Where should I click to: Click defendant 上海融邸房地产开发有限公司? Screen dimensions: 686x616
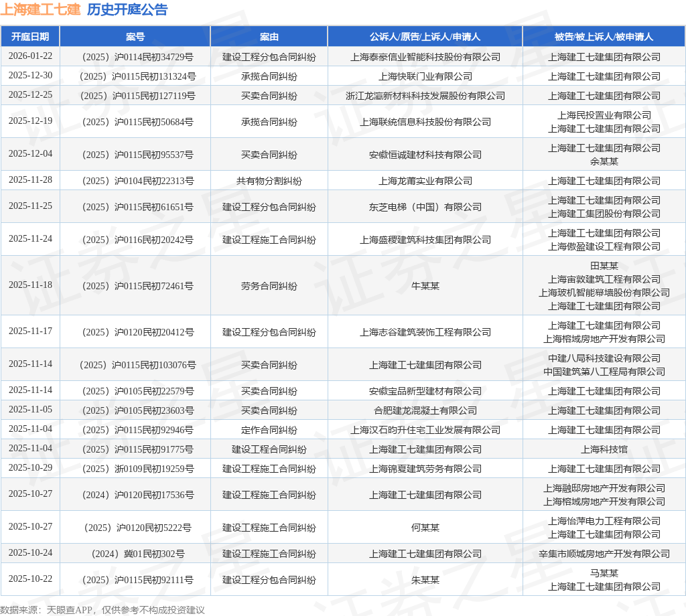604,488
